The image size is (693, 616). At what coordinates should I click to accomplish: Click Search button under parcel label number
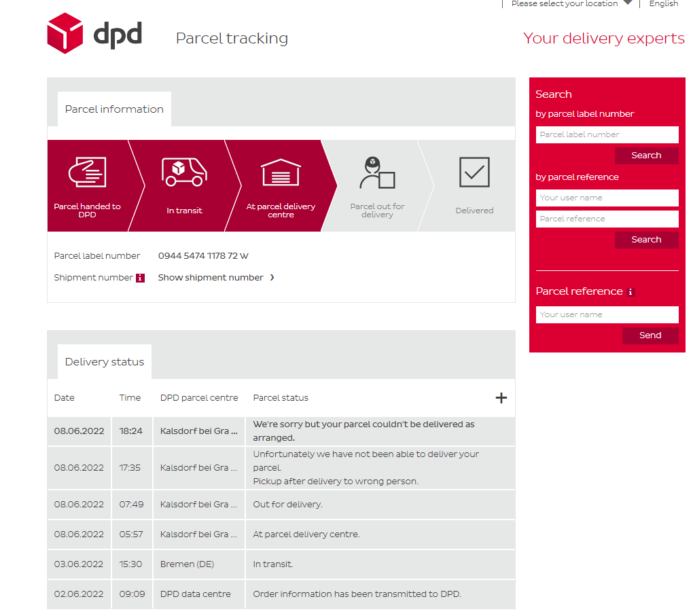click(646, 156)
